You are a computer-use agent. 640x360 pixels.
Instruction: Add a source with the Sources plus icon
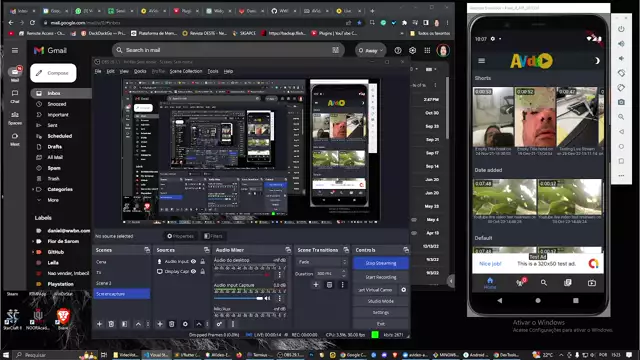(160, 324)
